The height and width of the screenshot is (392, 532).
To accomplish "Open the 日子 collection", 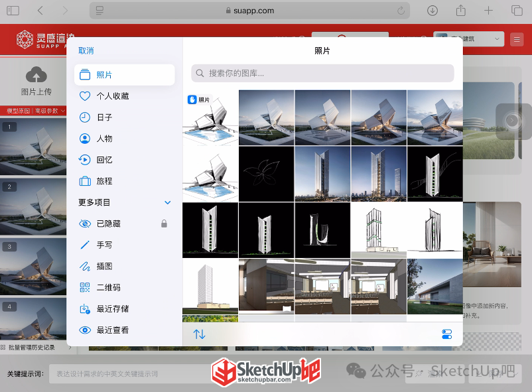I will coord(125,117).
